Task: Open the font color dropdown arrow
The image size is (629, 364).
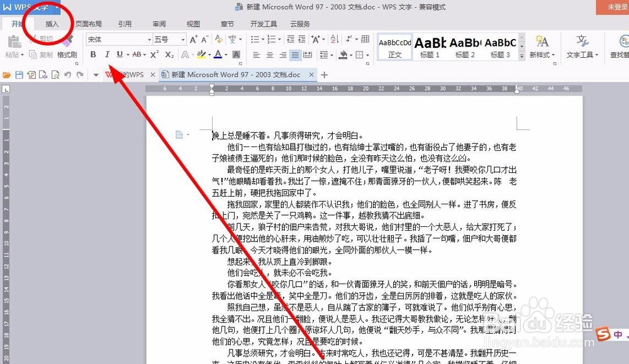Action: (226, 55)
